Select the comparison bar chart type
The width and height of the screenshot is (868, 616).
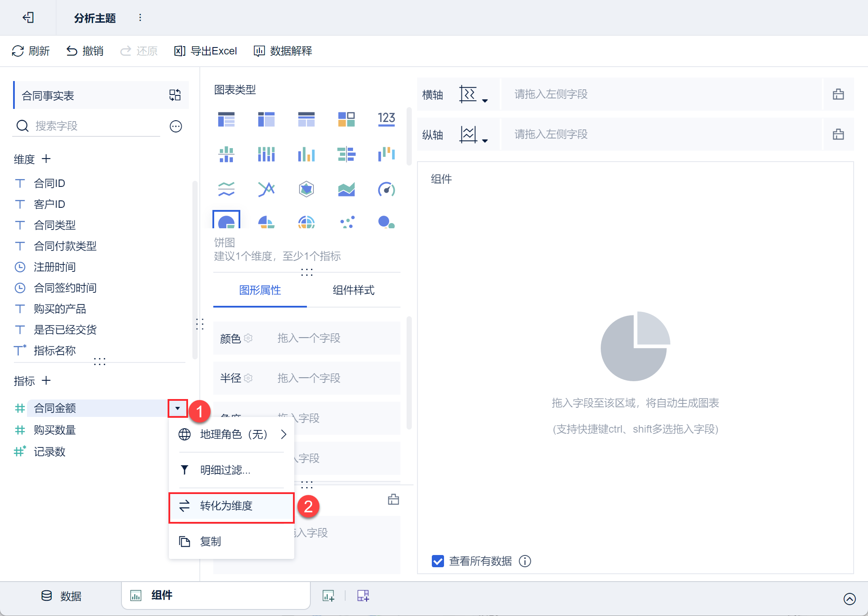pyautogui.click(x=347, y=154)
